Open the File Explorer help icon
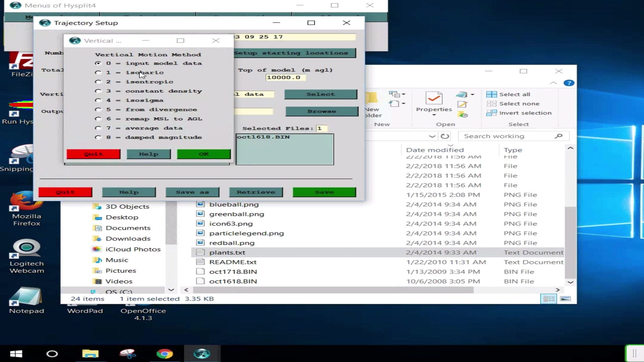Viewport: 644px width, 362px height. tap(569, 83)
